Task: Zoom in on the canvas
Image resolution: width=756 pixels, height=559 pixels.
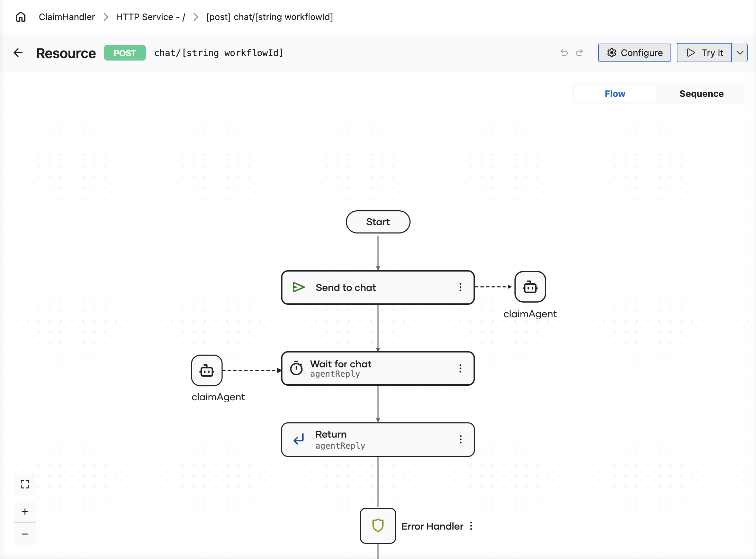Action: (x=25, y=512)
